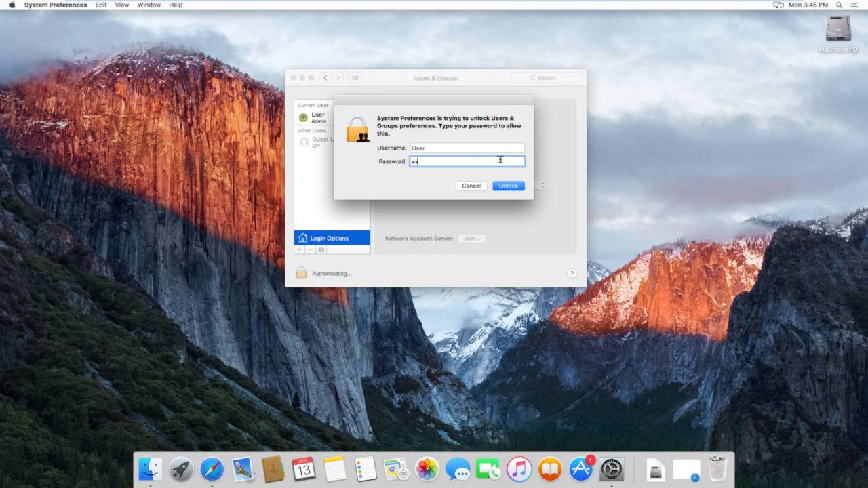868x488 pixels.
Task: Click System Preferences in the dock
Action: click(612, 469)
